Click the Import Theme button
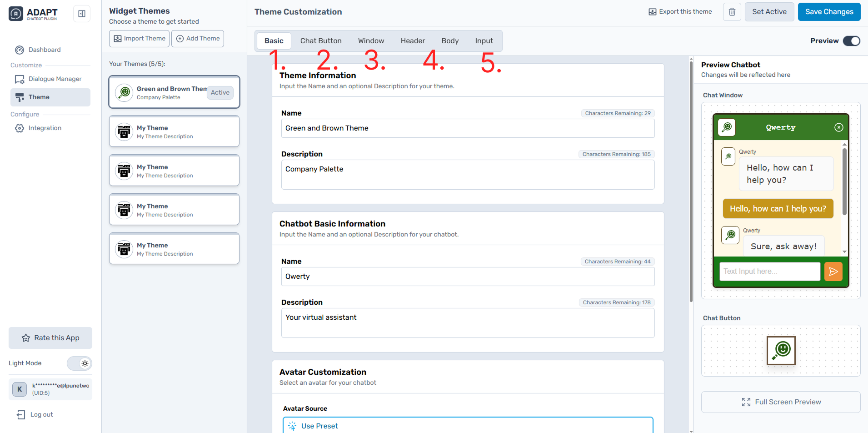Viewport: 868px width, 433px height. 139,39
